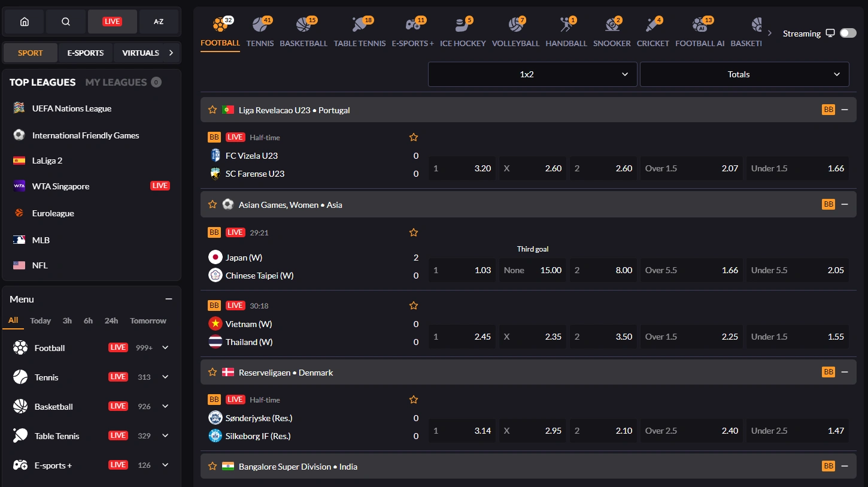Collapse the Asian Games Women section
Screen dimensions: 868x487
(845, 204)
